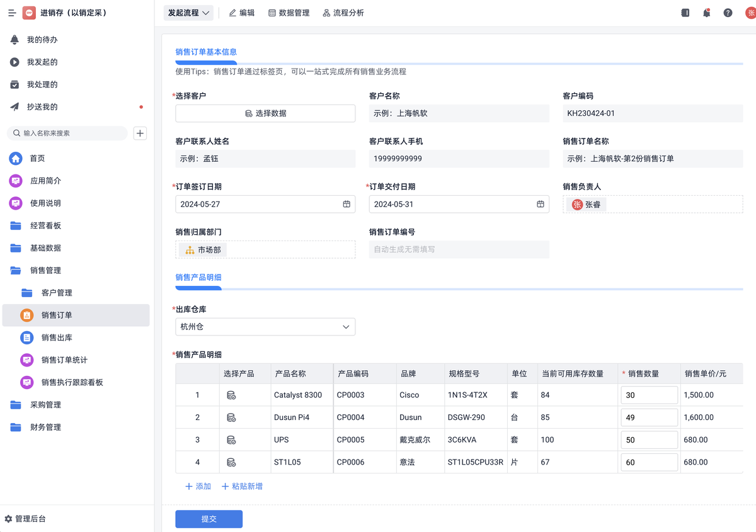This screenshot has height=532, width=756.
Task: Click the blue progress bar under 销售订单基本信息
Action: tap(206, 64)
